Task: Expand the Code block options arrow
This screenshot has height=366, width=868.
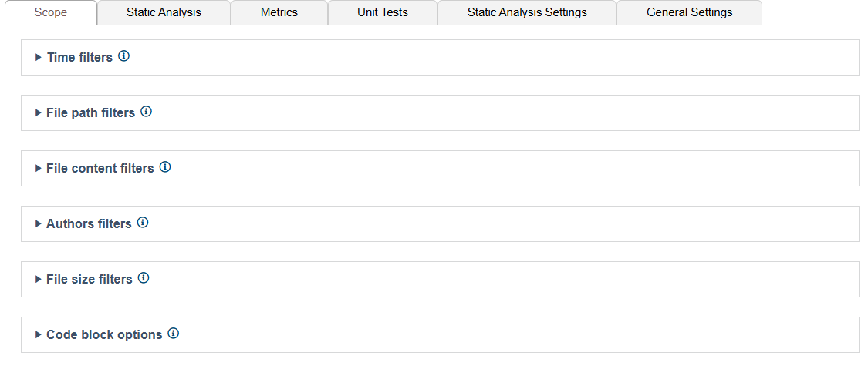Action: click(39, 334)
